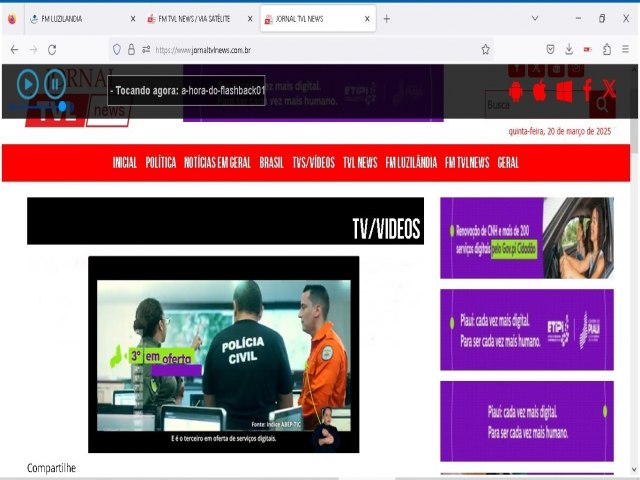The height and width of the screenshot is (480, 640).
Task: Expand the list all tabs chevron
Action: tap(535, 18)
